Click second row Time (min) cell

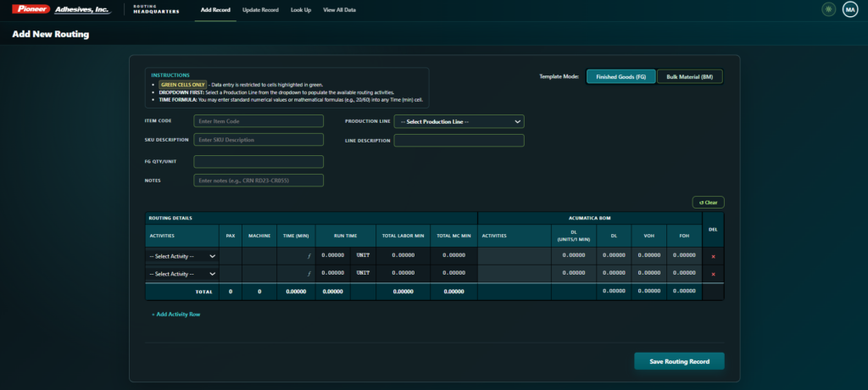[x=296, y=274]
